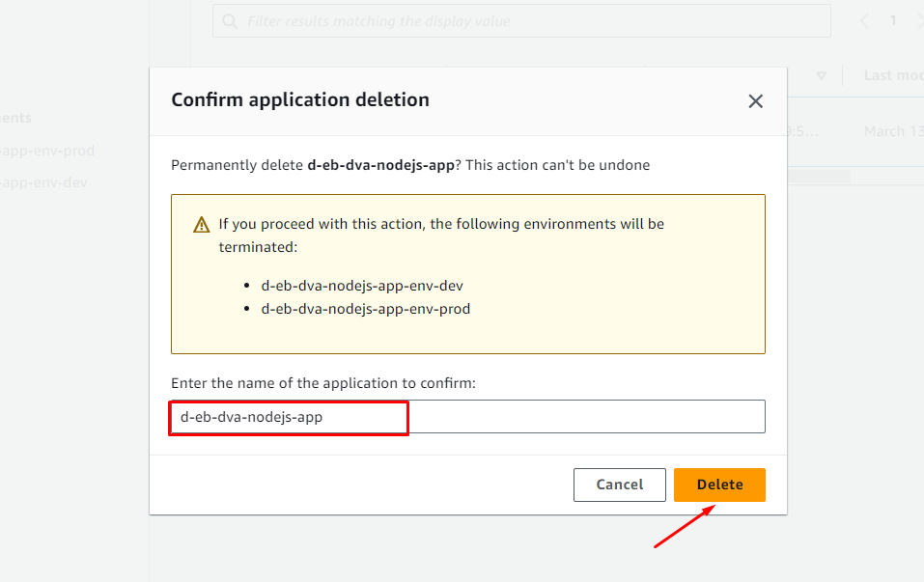Click the bold application name in confirmation message
The height and width of the screenshot is (582, 924).
(x=380, y=165)
